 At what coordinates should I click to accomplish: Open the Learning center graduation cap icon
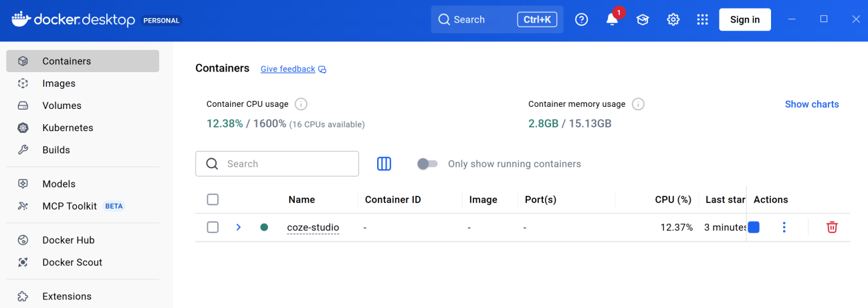(x=643, y=19)
